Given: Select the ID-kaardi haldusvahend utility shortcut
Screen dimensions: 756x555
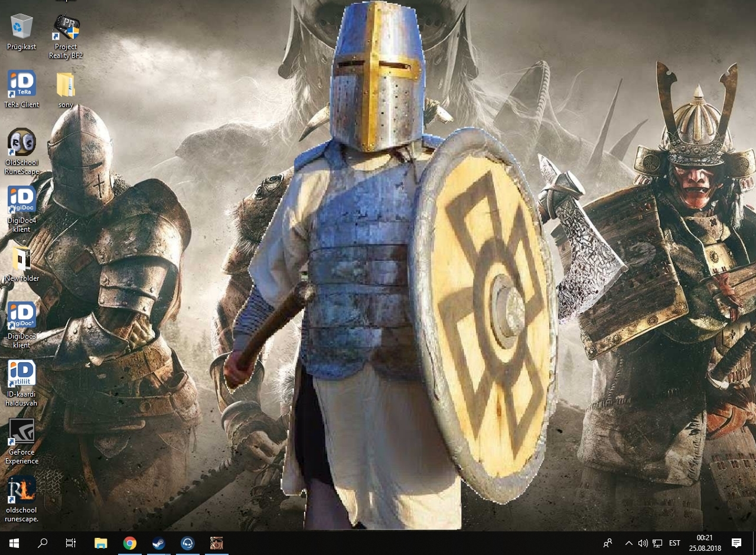Looking at the screenshot, I should pyautogui.click(x=22, y=384).
